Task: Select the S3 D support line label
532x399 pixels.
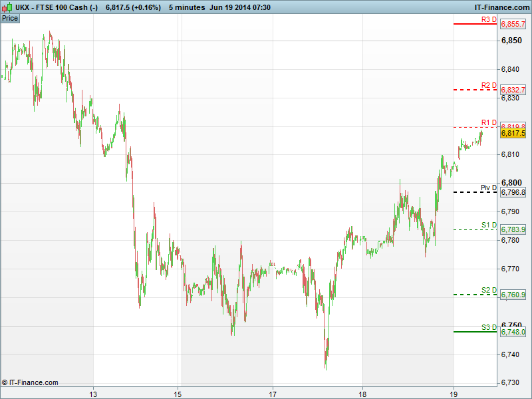Action: coord(489,327)
